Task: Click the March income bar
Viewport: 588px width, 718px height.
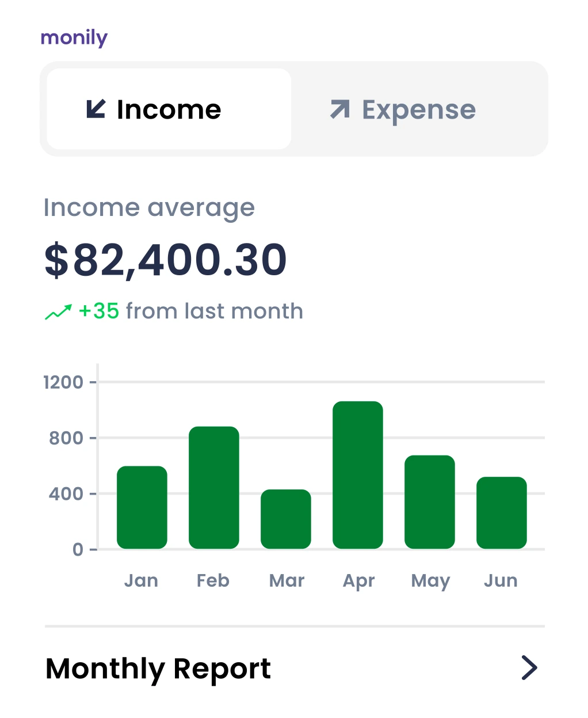Action: click(x=286, y=519)
